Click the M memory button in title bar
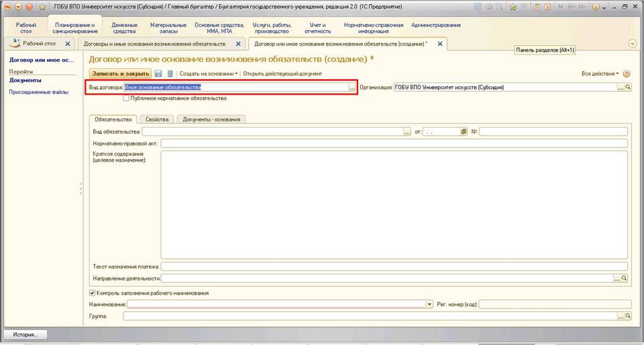644x345 pixels. (561, 7)
